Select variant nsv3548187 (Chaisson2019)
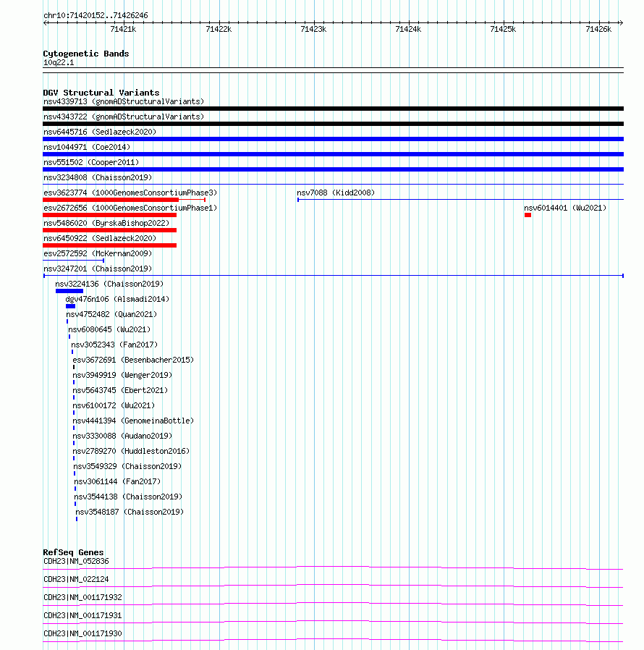644x650 pixels. click(130, 512)
